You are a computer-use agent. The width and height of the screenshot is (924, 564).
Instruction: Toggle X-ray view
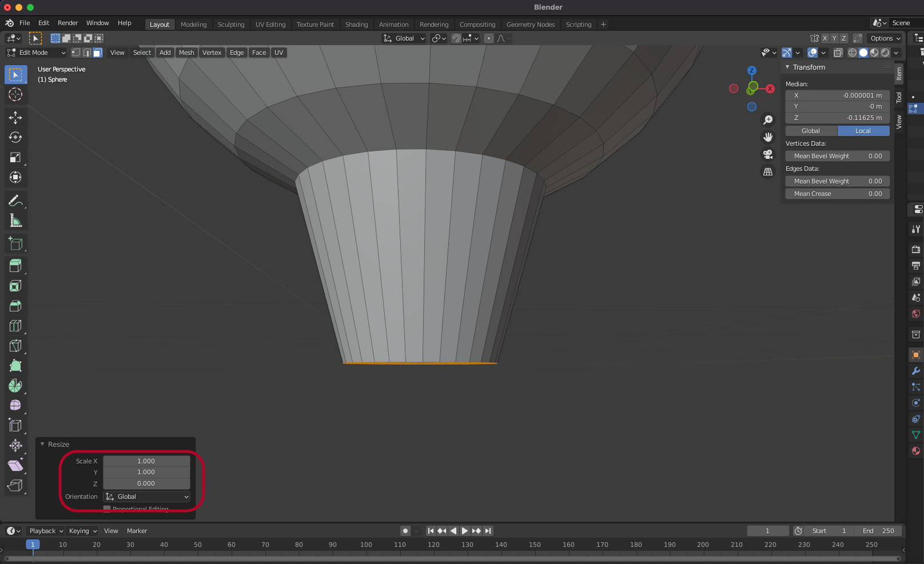[838, 53]
